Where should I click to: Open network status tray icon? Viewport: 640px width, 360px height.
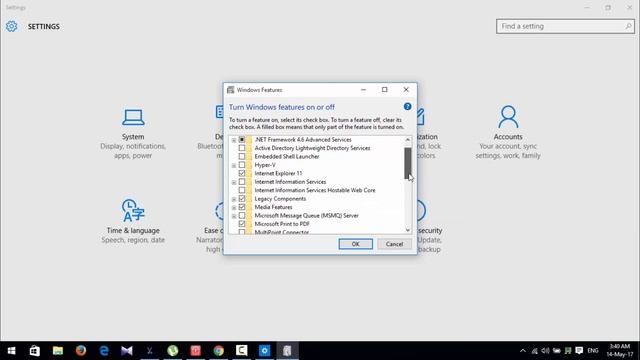[534, 351]
